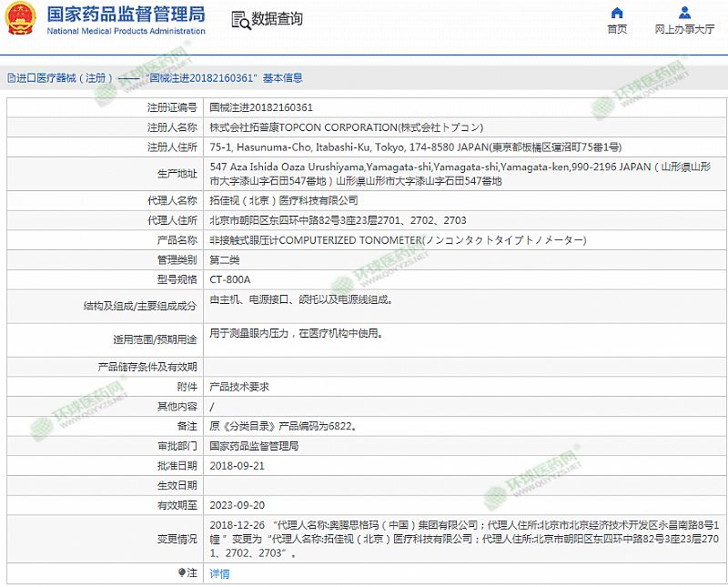Image resolution: width=728 pixels, height=587 pixels.
Task: Open the 详情 link in the last row
Action: (219, 573)
